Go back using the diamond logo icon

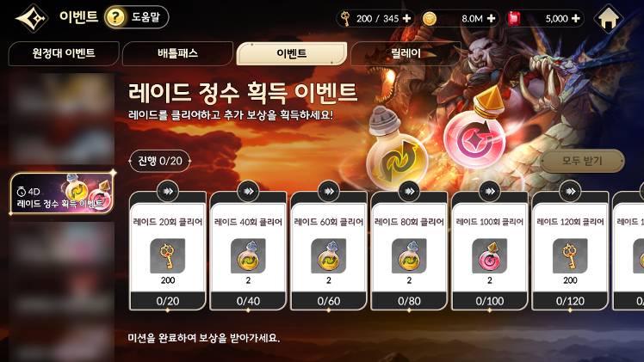pos(32,18)
